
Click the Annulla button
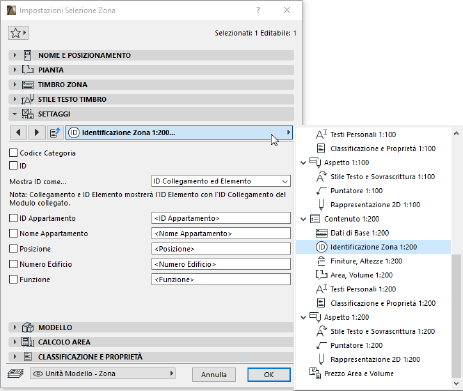214,375
